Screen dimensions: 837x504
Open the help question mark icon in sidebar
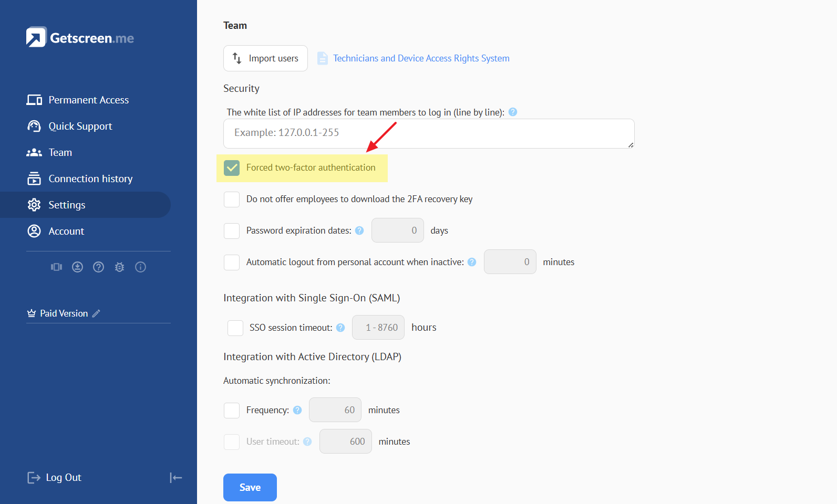(98, 267)
